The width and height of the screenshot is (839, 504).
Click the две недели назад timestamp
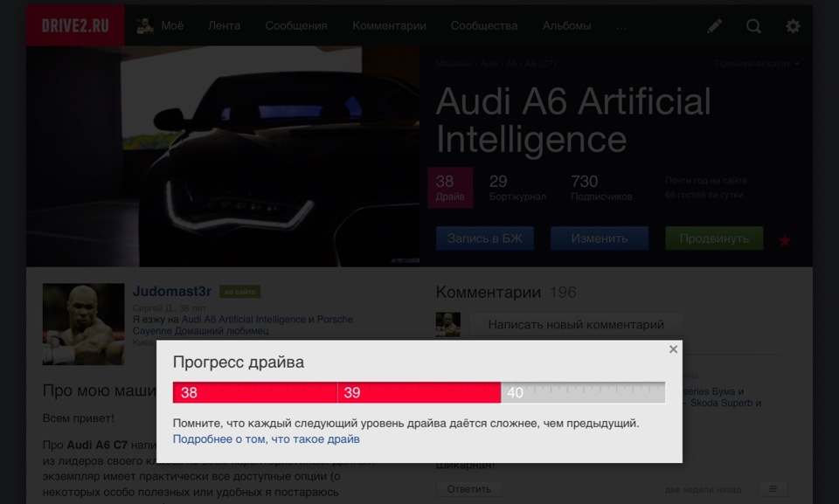703,489
